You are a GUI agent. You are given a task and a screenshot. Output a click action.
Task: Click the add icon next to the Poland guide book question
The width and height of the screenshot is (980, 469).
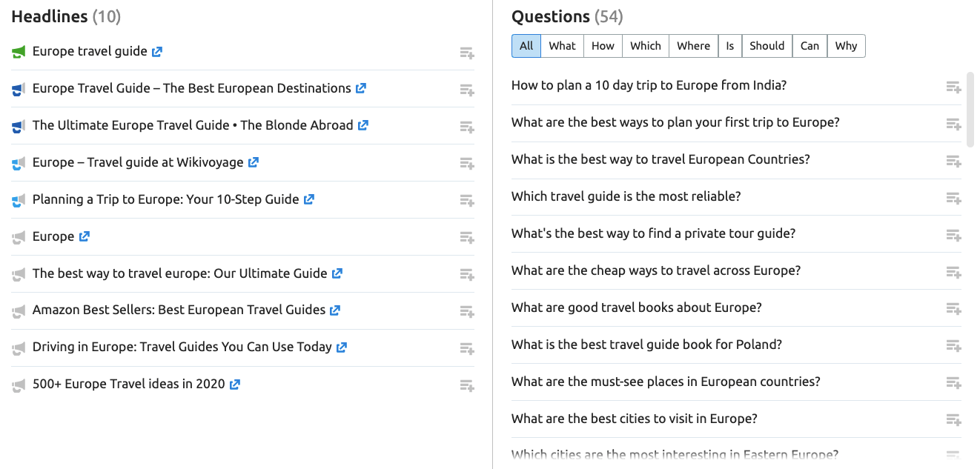[953, 346]
